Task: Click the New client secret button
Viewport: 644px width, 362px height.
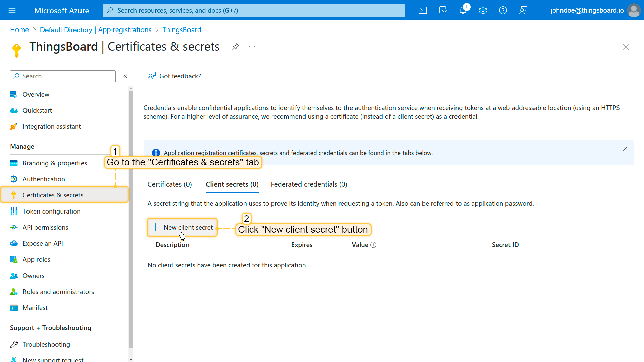Action: pyautogui.click(x=182, y=228)
